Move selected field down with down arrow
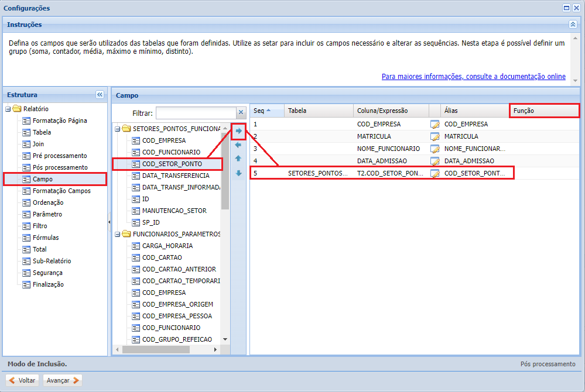585x392 pixels. coord(238,173)
